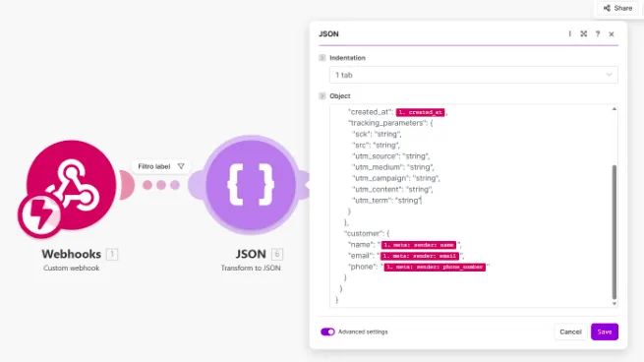The image size is (644, 362).
Task: Toggle the Object field map switch
Action: pyautogui.click(x=322, y=96)
